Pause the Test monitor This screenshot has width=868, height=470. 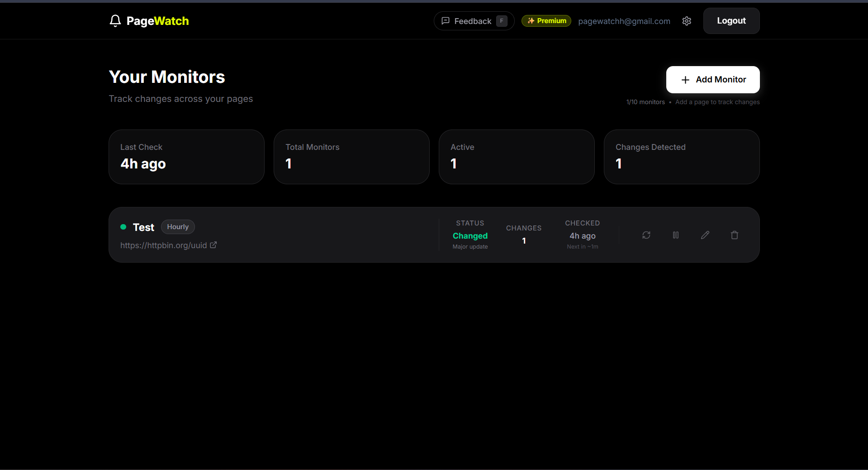(x=675, y=235)
